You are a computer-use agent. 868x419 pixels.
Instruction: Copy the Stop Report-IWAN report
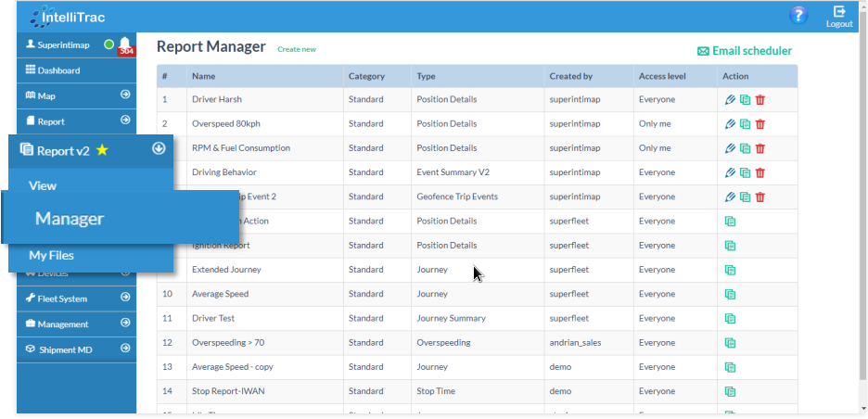730,392
